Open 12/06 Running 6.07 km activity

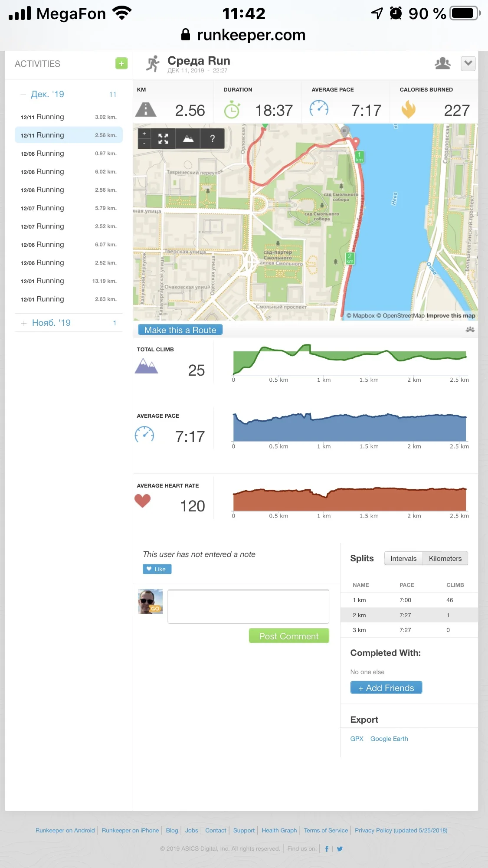click(69, 245)
